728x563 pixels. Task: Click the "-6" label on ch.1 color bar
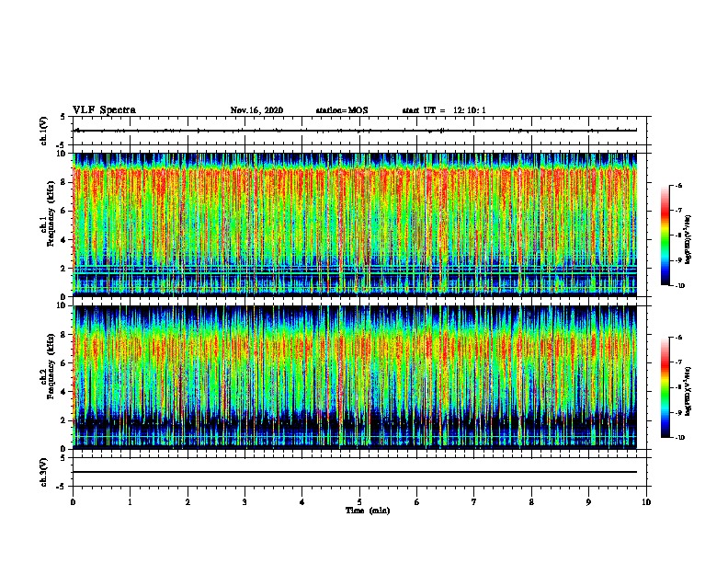tap(677, 185)
